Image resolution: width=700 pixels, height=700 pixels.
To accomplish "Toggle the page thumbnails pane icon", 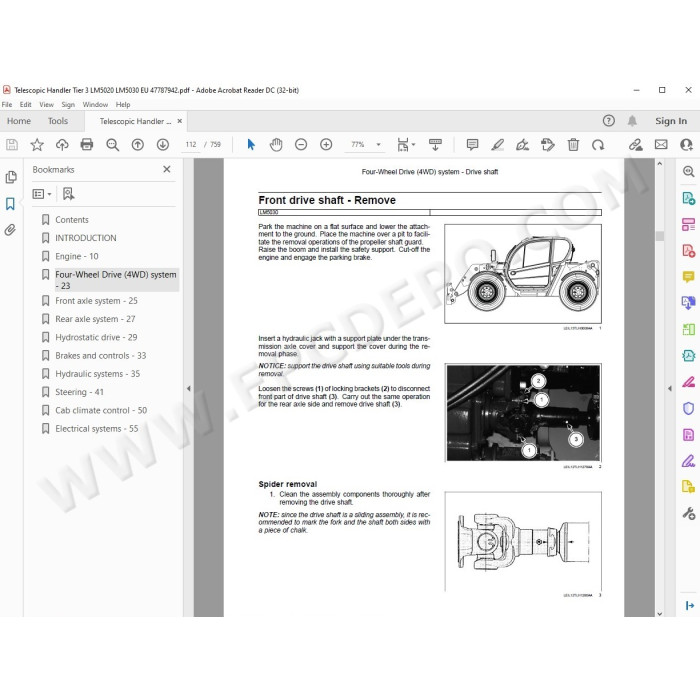I will pyautogui.click(x=11, y=177).
